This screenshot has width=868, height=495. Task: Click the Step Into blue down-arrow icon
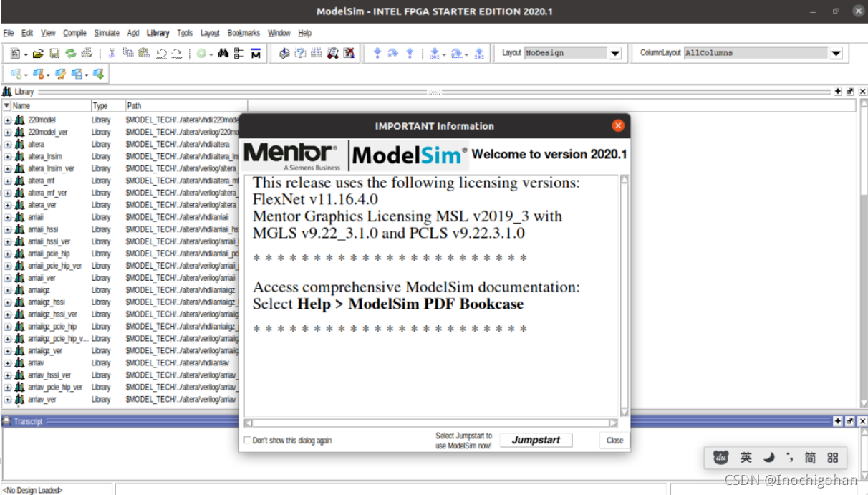pyautogui.click(x=377, y=53)
